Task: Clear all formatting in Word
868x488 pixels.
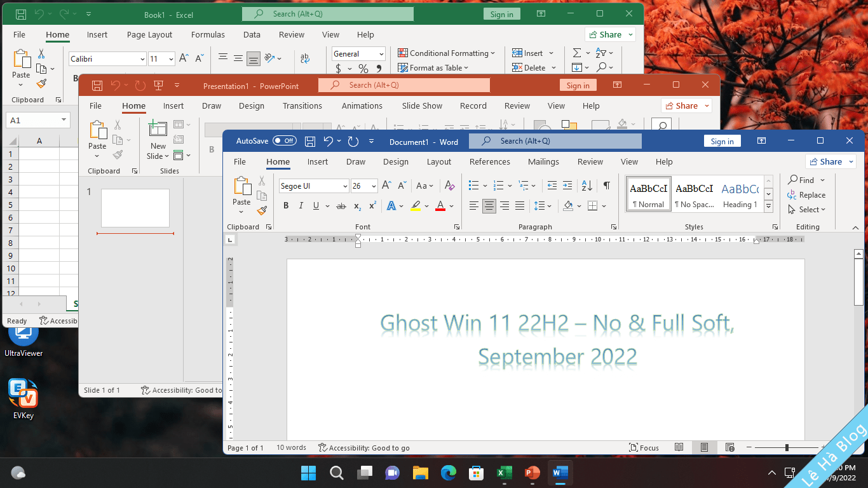Action: [x=450, y=186]
